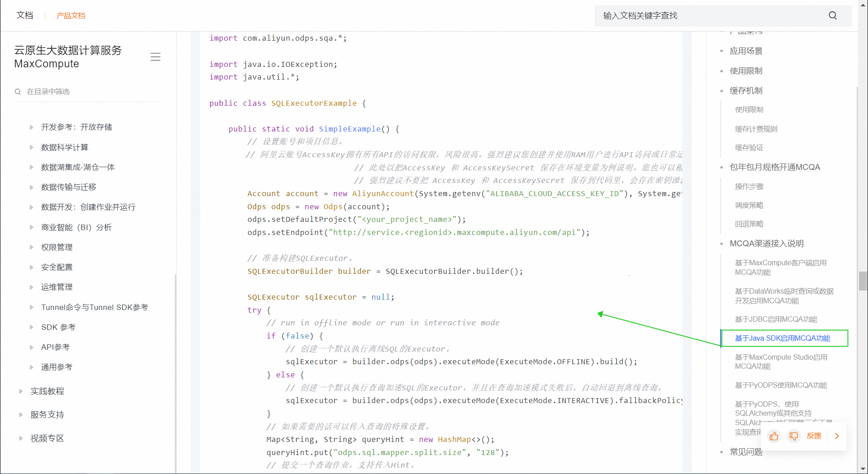The image size is (868, 474).
Task: Click the page vertical scrollbar thumb
Action: 863,281
